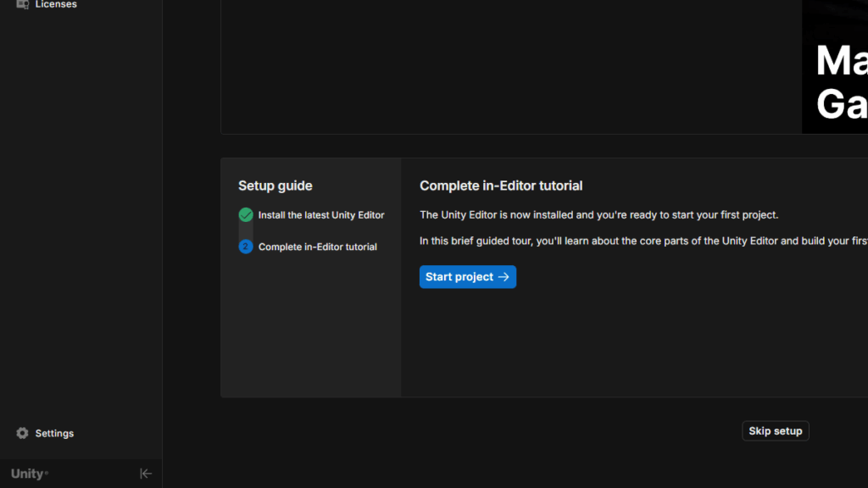Viewport: 868px width, 488px height.
Task: Click the Settings gear icon
Action: (23, 433)
